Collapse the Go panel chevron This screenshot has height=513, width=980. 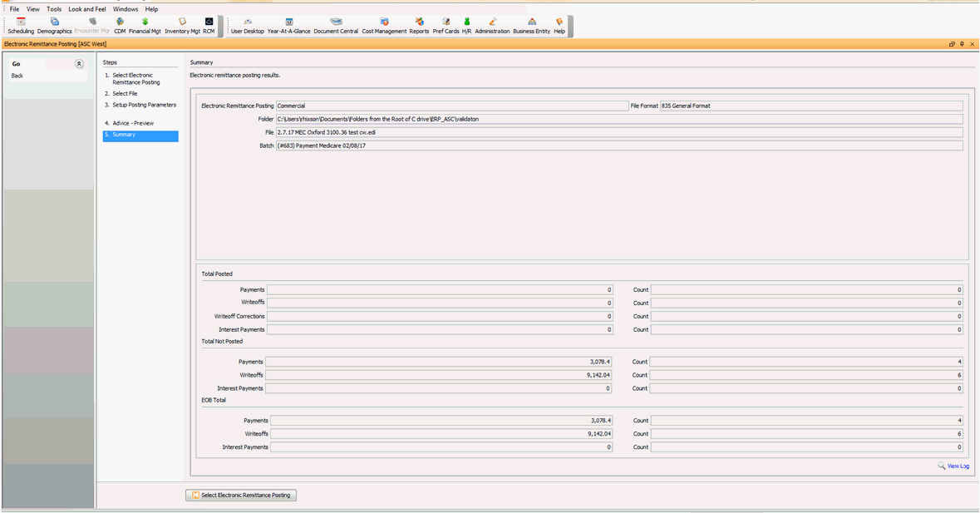pos(79,64)
